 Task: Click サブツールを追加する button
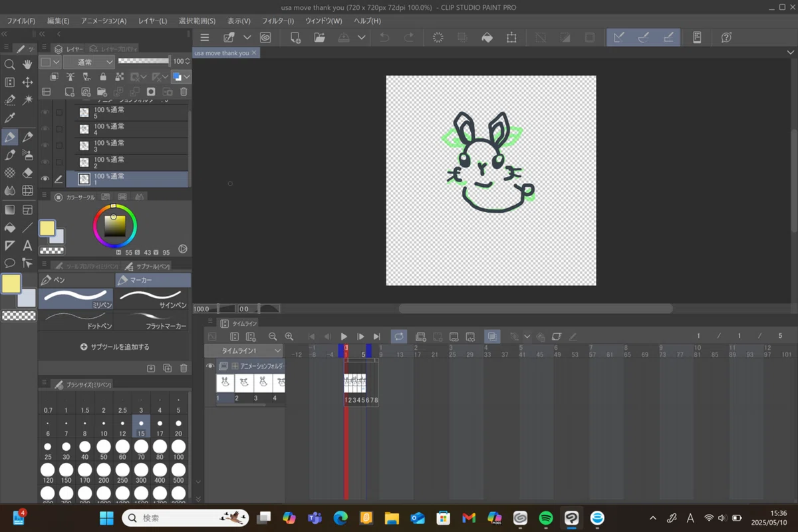[x=114, y=346]
